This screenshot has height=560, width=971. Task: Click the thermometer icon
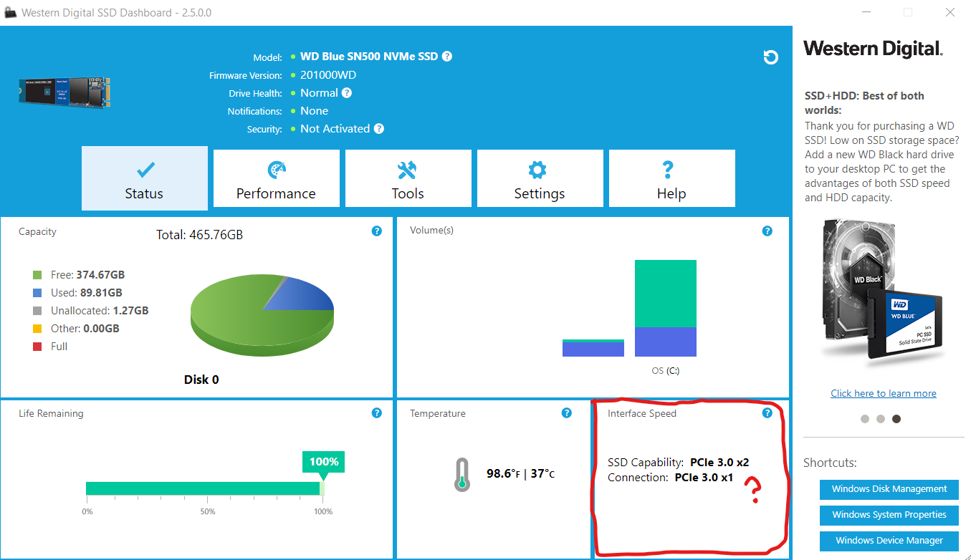point(462,474)
